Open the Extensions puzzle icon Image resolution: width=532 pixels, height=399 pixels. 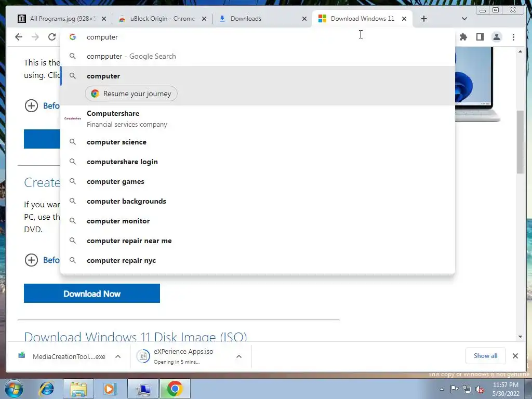tap(463, 37)
